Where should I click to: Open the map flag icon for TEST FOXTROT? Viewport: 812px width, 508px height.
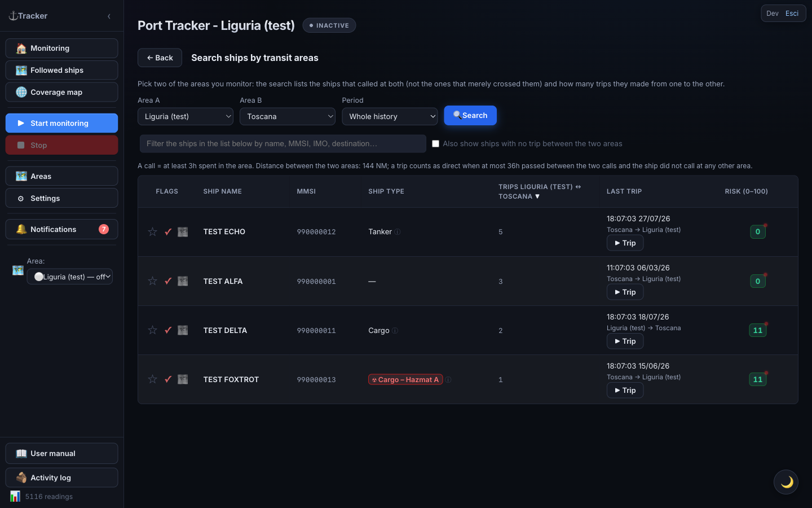(183, 379)
